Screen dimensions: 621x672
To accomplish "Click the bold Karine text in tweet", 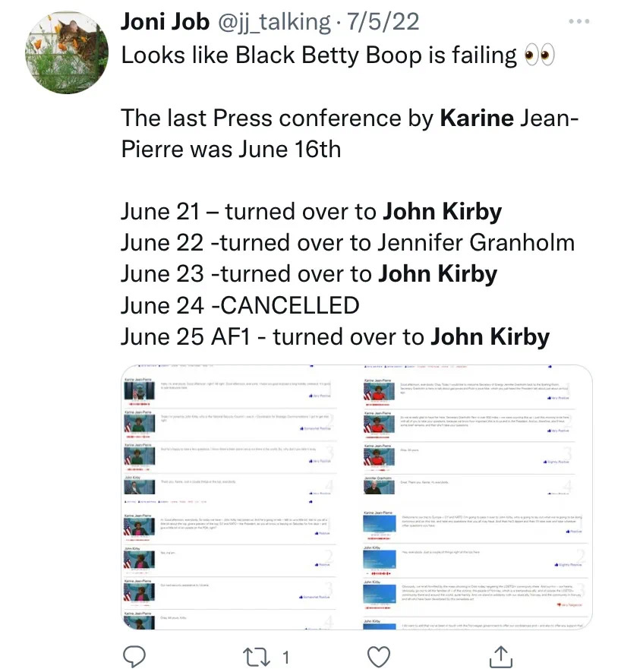I will coord(477,118).
